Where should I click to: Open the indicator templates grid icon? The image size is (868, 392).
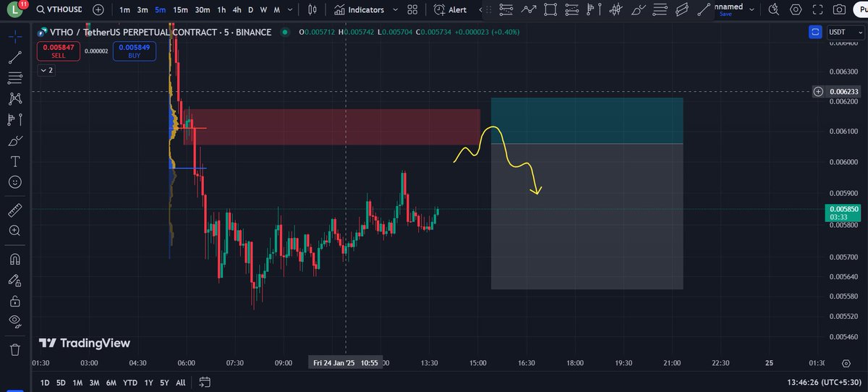413,10
